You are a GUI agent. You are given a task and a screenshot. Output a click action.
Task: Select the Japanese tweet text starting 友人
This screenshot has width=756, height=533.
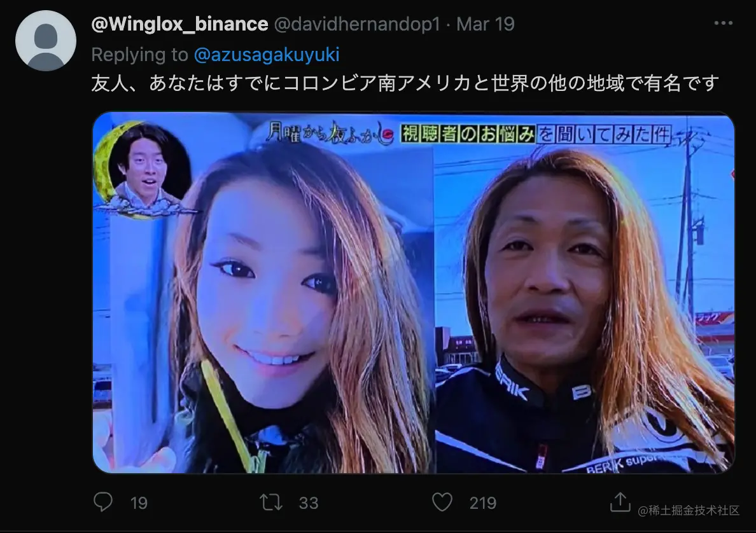tap(405, 83)
